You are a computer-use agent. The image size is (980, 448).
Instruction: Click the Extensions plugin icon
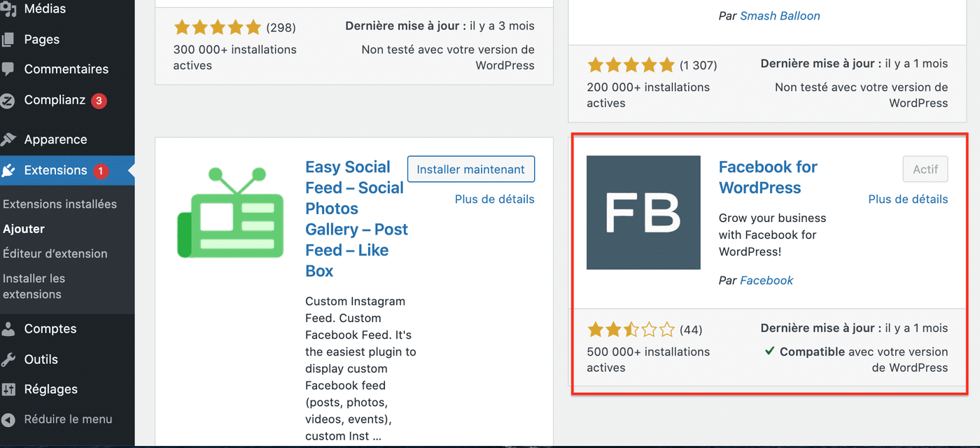click(8, 169)
